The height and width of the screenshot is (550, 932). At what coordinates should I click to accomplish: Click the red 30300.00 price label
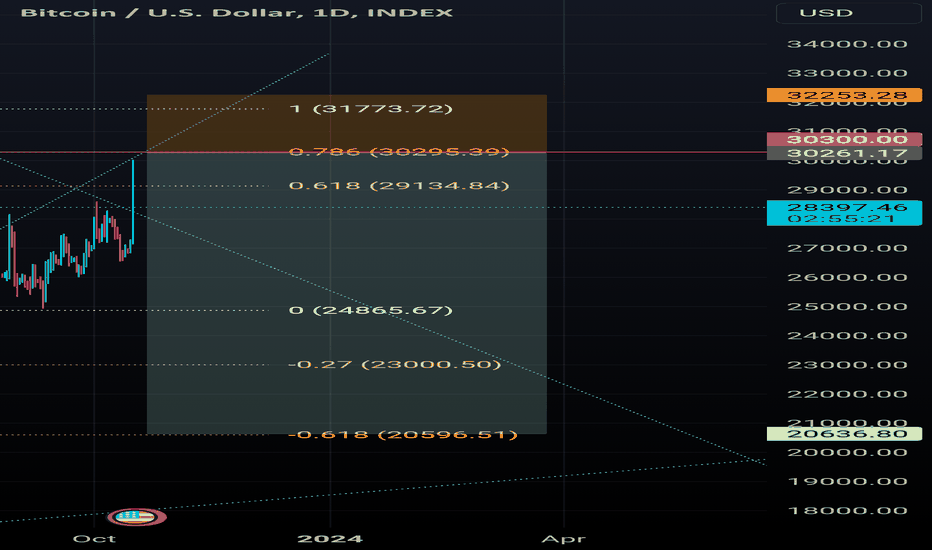click(x=845, y=140)
